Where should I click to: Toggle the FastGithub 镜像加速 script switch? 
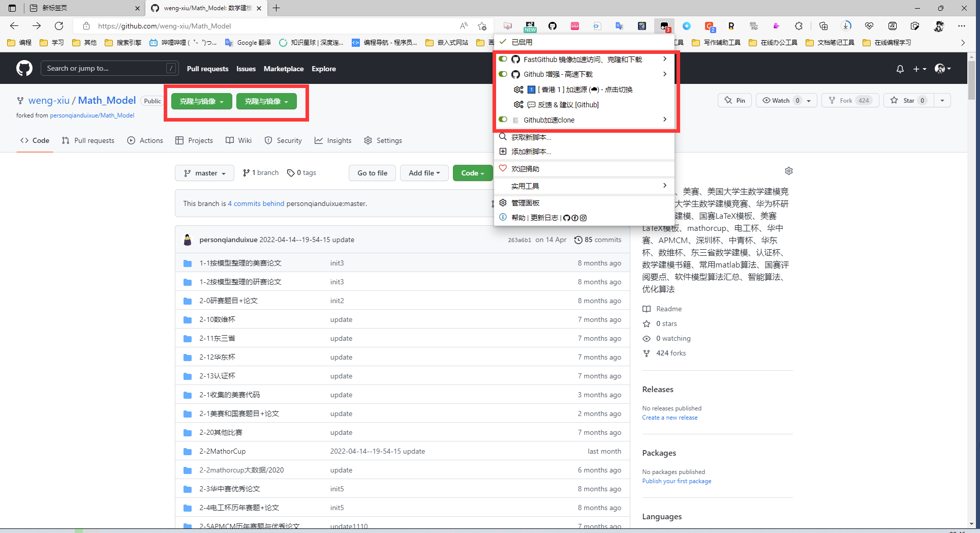503,59
